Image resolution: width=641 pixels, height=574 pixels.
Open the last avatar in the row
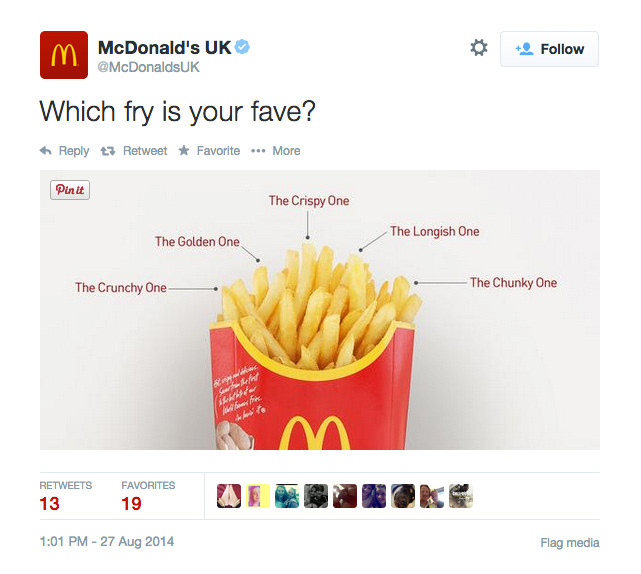click(x=461, y=496)
